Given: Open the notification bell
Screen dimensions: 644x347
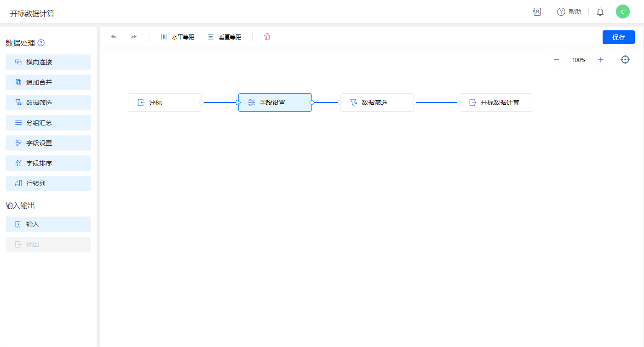Looking at the screenshot, I should click(x=600, y=12).
